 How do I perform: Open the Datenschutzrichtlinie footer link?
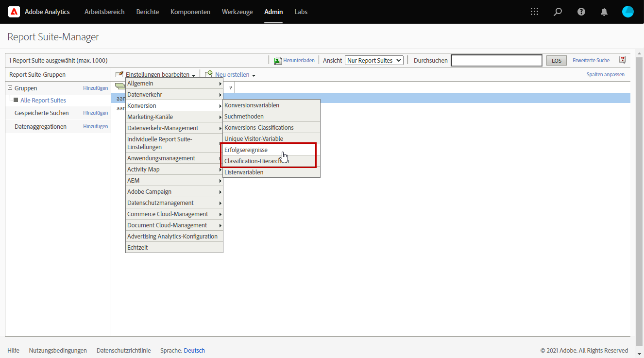pos(124,351)
